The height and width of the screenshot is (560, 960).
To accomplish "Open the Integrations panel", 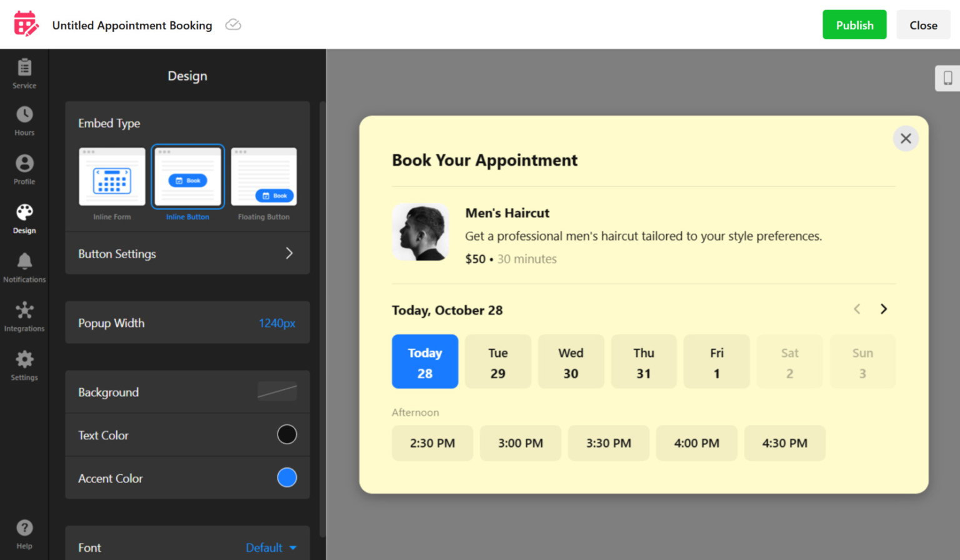I will [x=24, y=316].
